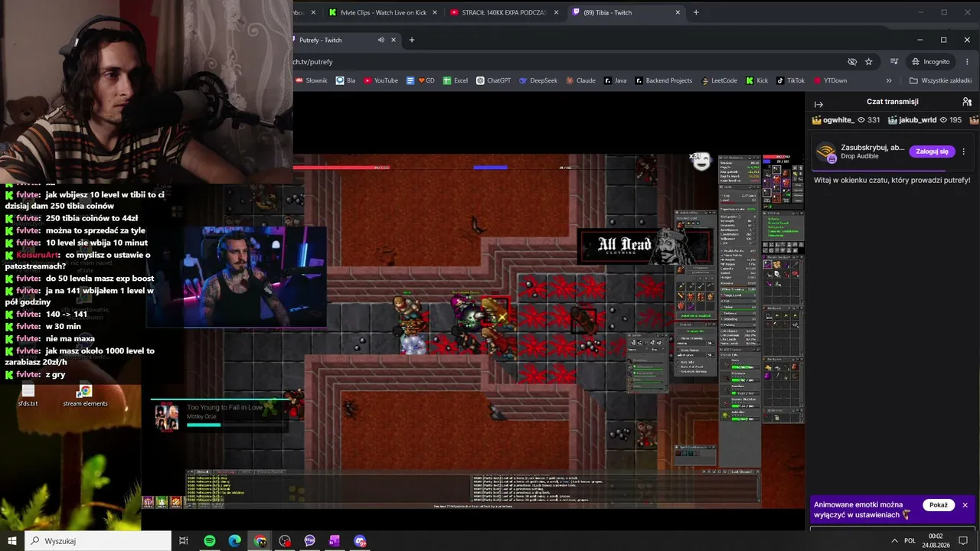Click the Zaloguj się button

click(x=933, y=152)
